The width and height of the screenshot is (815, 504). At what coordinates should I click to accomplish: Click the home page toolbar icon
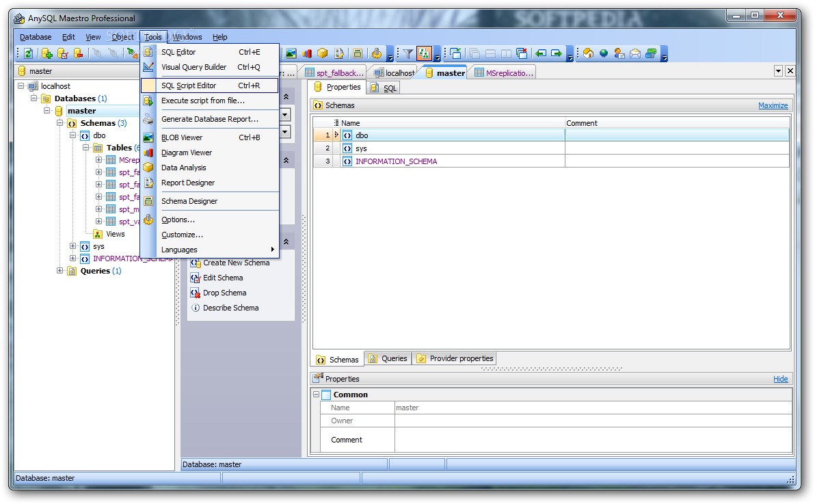pos(588,53)
